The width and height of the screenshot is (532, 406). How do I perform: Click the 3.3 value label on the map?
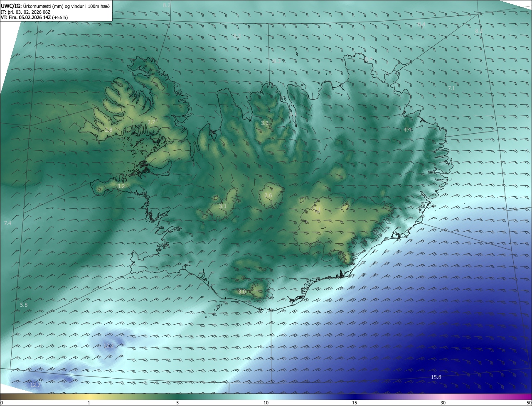pos(265,123)
